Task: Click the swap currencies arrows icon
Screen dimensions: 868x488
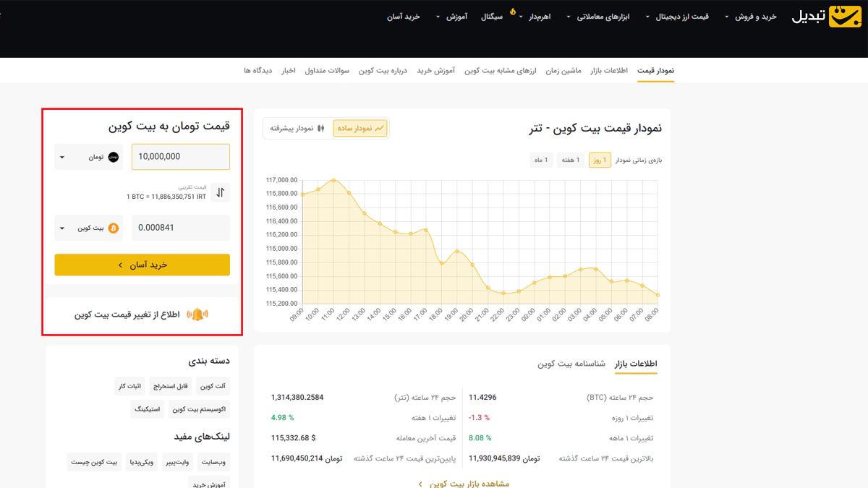Action: point(221,192)
